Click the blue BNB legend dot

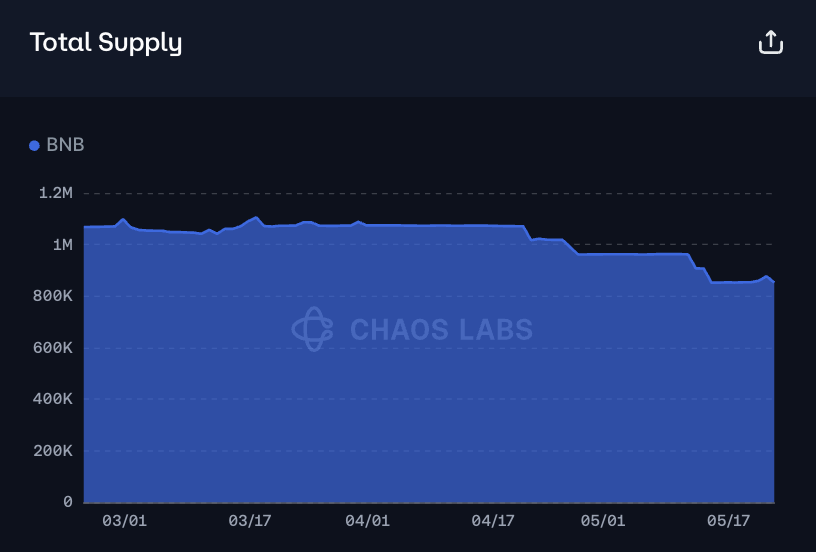(34, 146)
